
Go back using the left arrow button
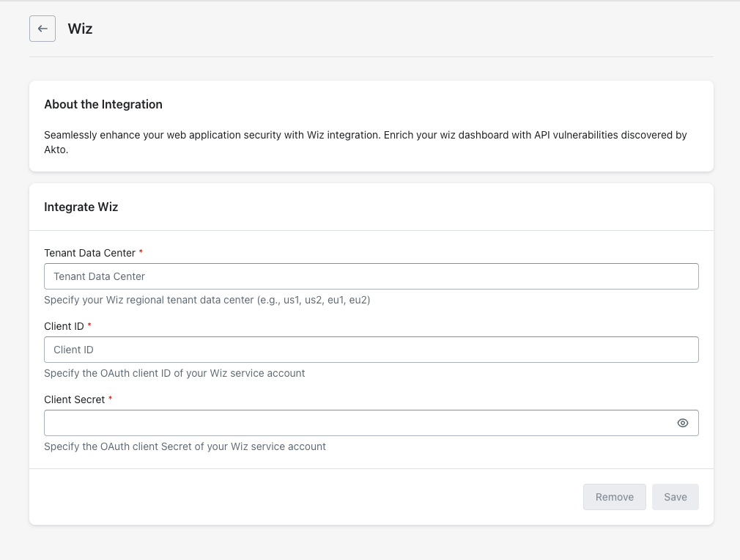tap(42, 29)
